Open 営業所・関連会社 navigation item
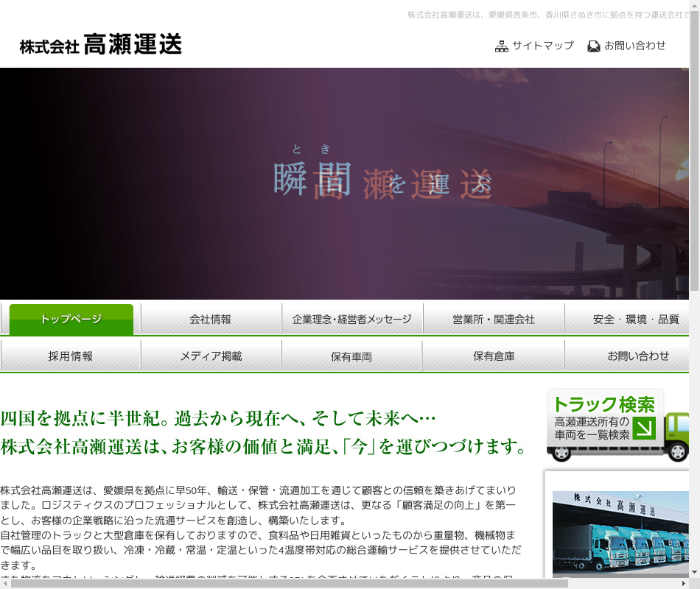The width and height of the screenshot is (700, 589). click(494, 319)
